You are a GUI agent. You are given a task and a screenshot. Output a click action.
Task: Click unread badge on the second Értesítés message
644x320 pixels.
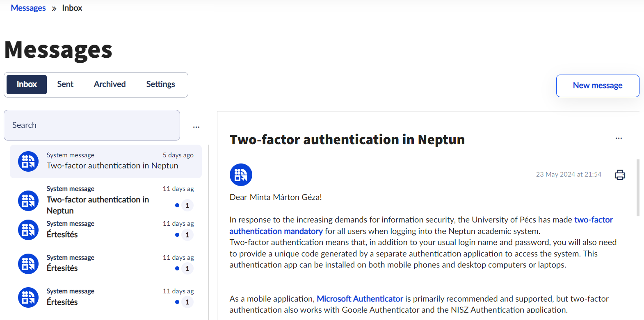point(187,269)
